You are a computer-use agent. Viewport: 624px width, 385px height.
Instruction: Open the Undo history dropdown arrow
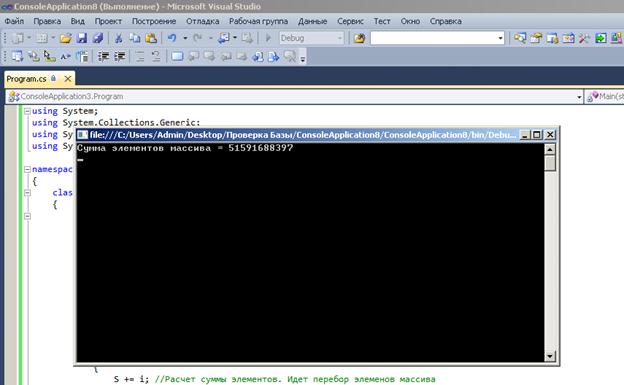(185, 38)
